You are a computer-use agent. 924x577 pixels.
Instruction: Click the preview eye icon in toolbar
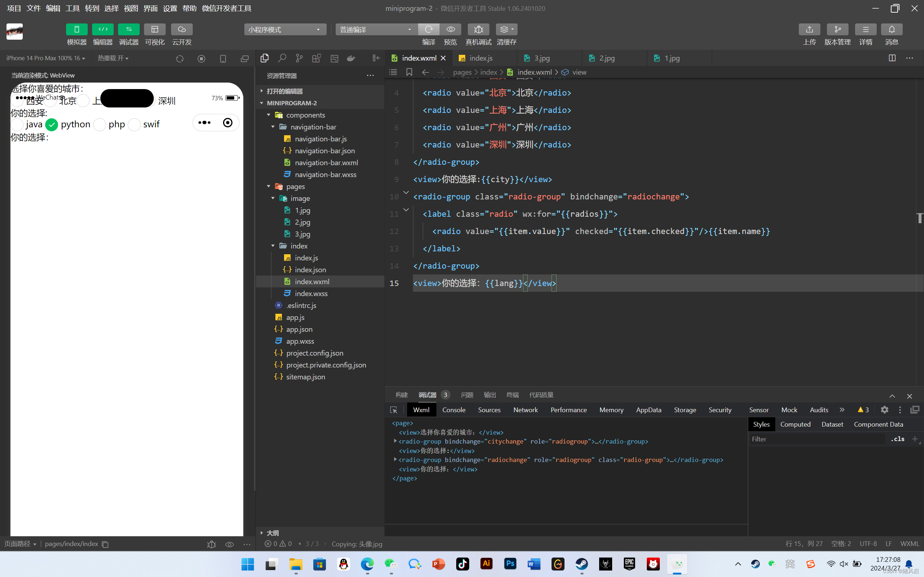point(450,29)
